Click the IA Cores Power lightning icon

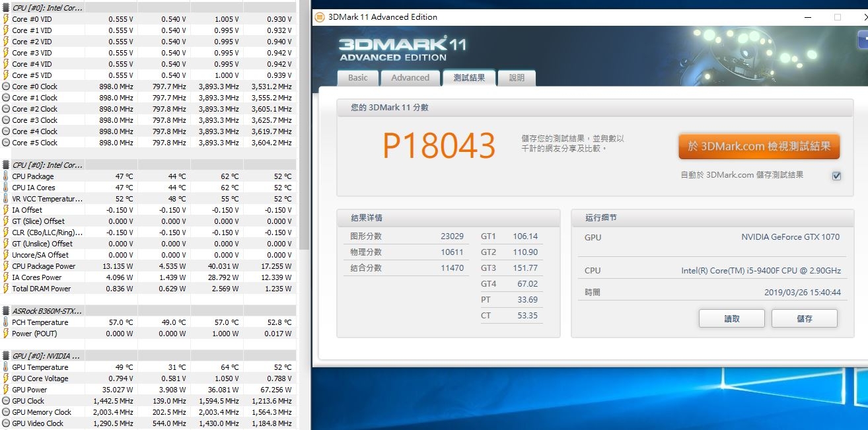(x=6, y=277)
